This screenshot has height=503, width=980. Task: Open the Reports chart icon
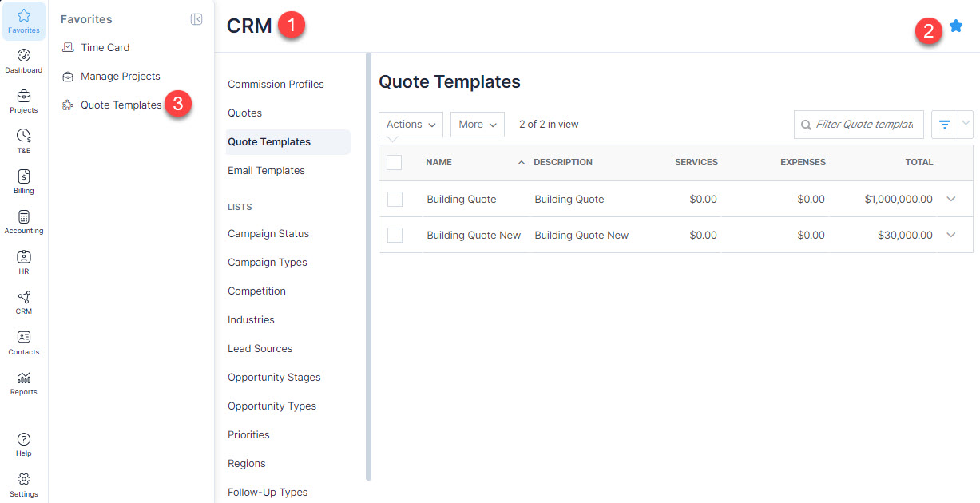click(24, 378)
